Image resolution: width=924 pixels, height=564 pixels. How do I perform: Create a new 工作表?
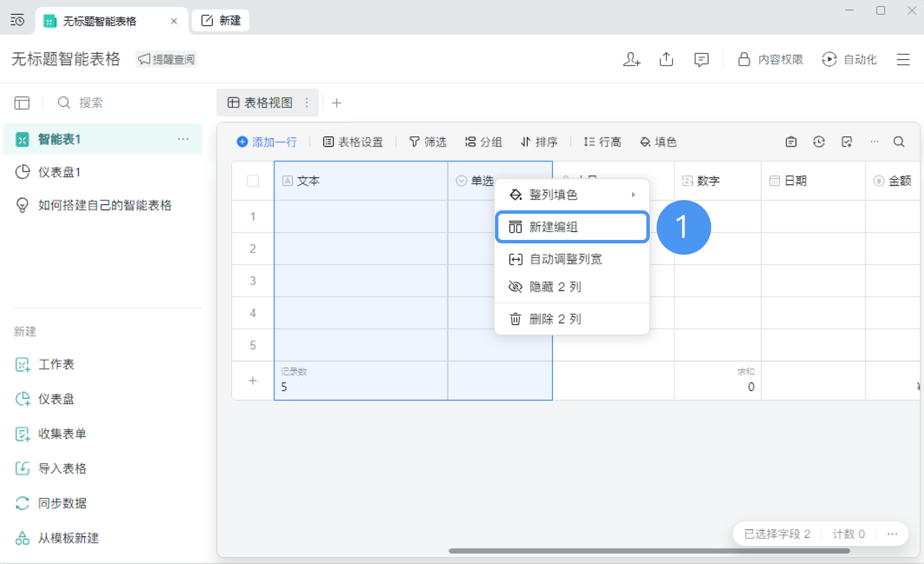coord(45,364)
